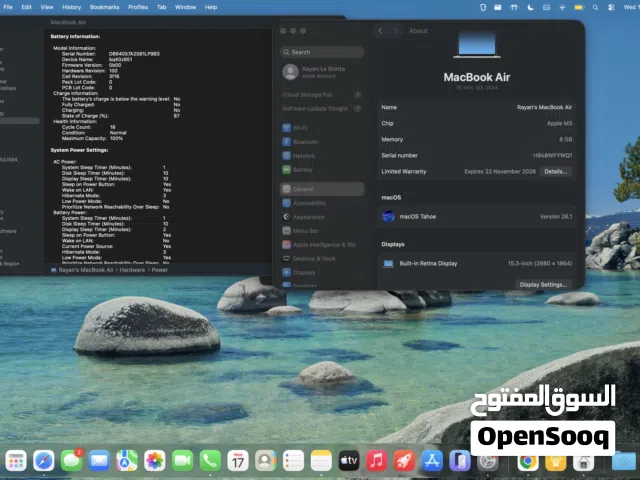Select Battery in the Settings sidebar
This screenshot has height=480, width=640.
pos(322,169)
